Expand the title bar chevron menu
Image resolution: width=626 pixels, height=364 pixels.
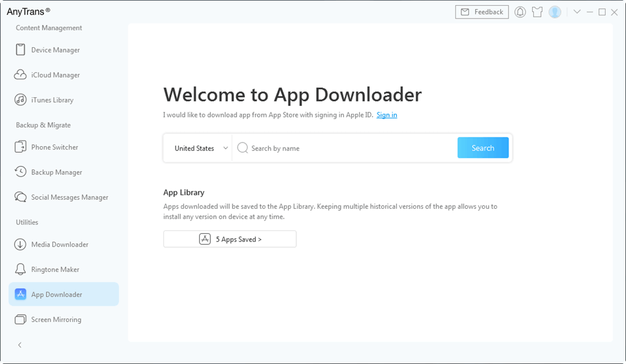click(x=577, y=11)
